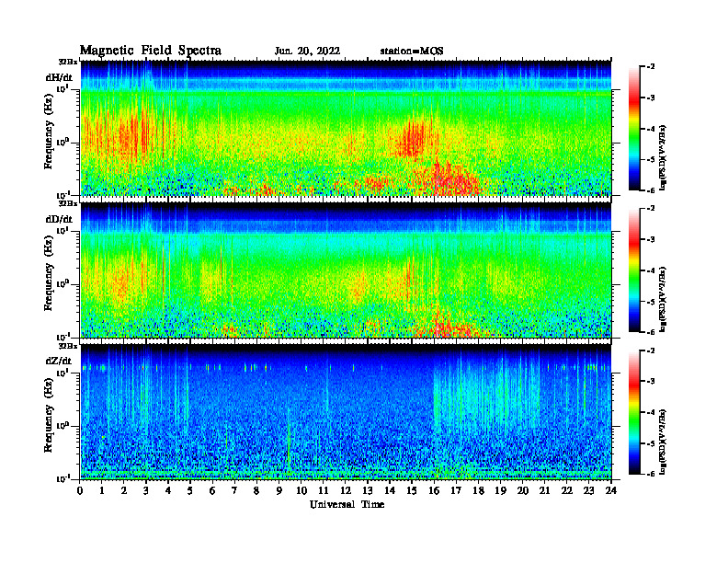Click the dZ/dt panel color bar

[x=634, y=412]
